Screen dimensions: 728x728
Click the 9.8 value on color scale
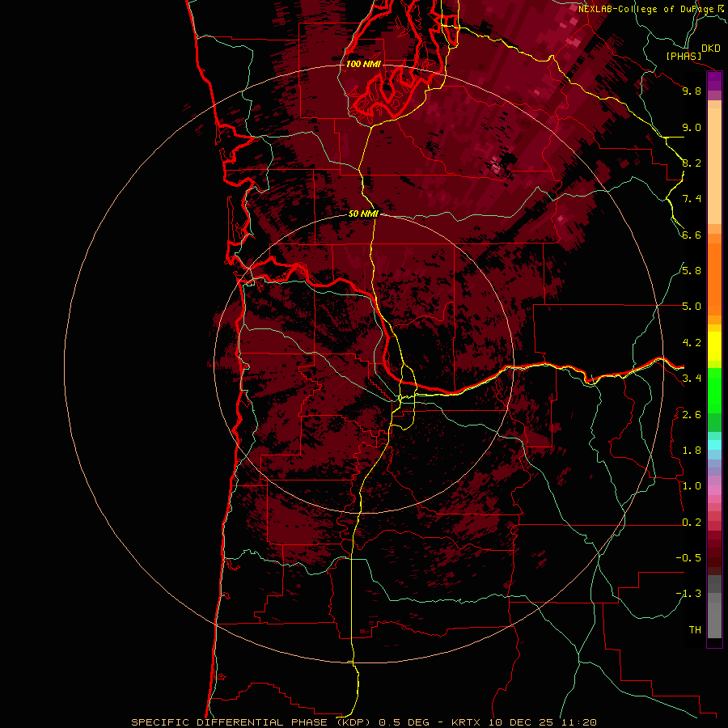[x=692, y=91]
